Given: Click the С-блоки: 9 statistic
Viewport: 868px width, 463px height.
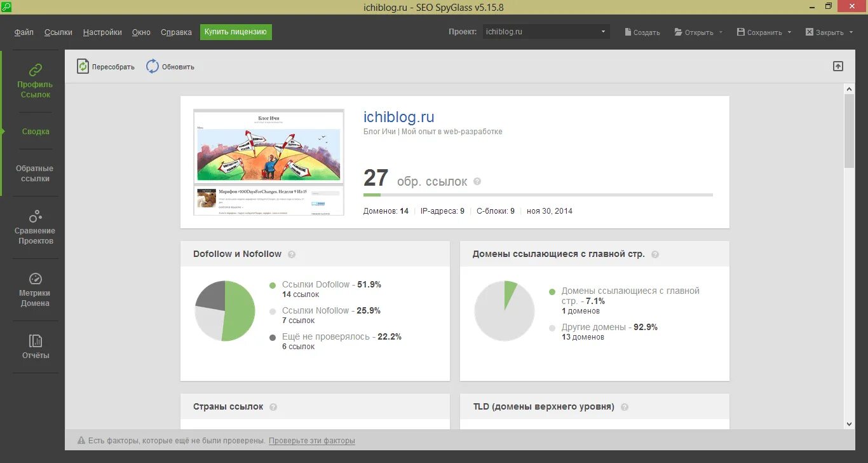Looking at the screenshot, I should point(496,211).
